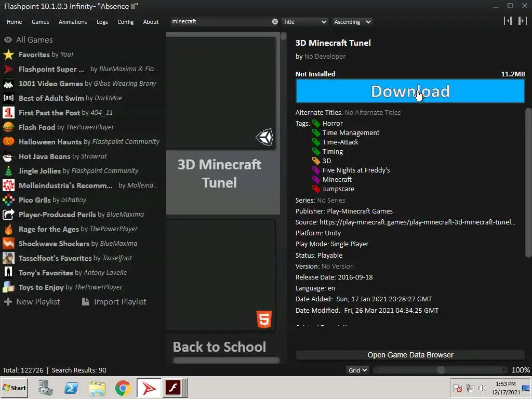Click the Source URL text
Screen dimensions: 532x399
click(417, 222)
